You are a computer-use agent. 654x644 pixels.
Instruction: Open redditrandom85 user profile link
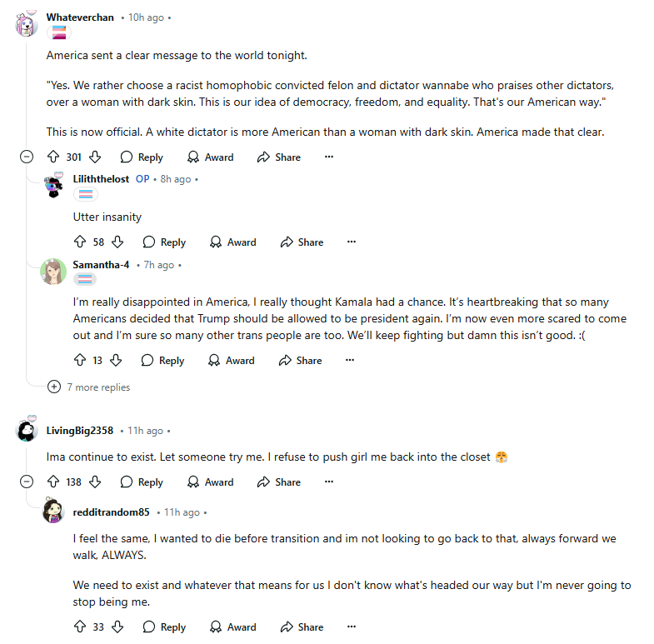click(x=111, y=512)
